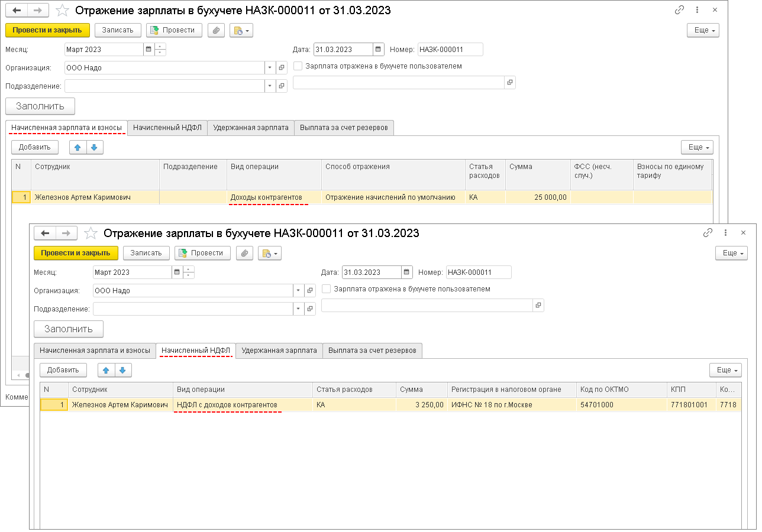Screen dimensions: 762x532
Task: Open the Организация record in the front window
Action: coord(310,291)
